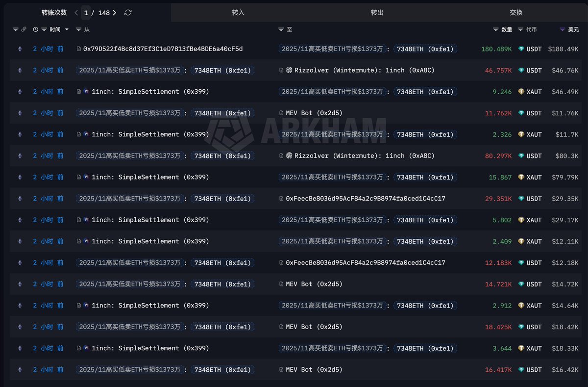Open 1inch SimpleSettlement in the 15.867 XAUT row
Screen dimensions: 588x387
[150, 177]
